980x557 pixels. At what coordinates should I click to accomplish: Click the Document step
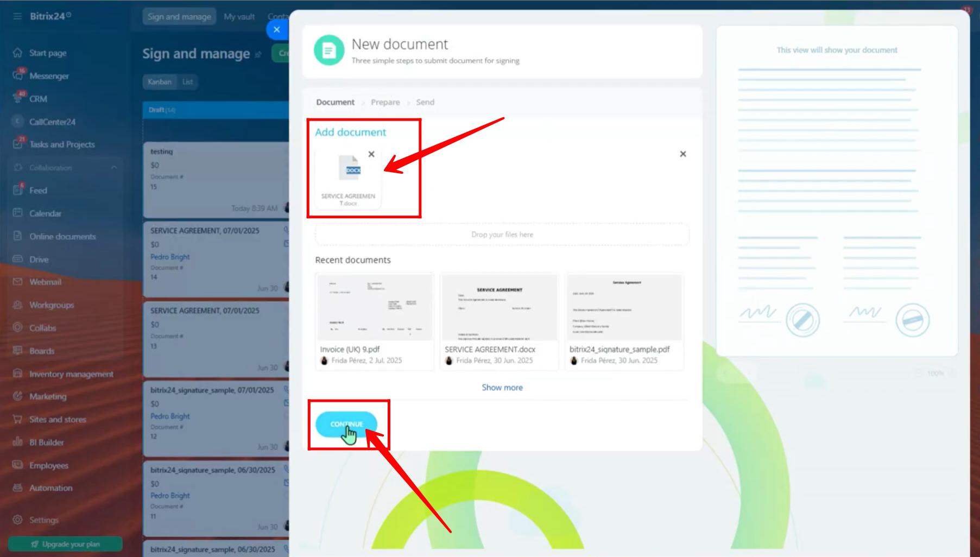click(x=336, y=102)
